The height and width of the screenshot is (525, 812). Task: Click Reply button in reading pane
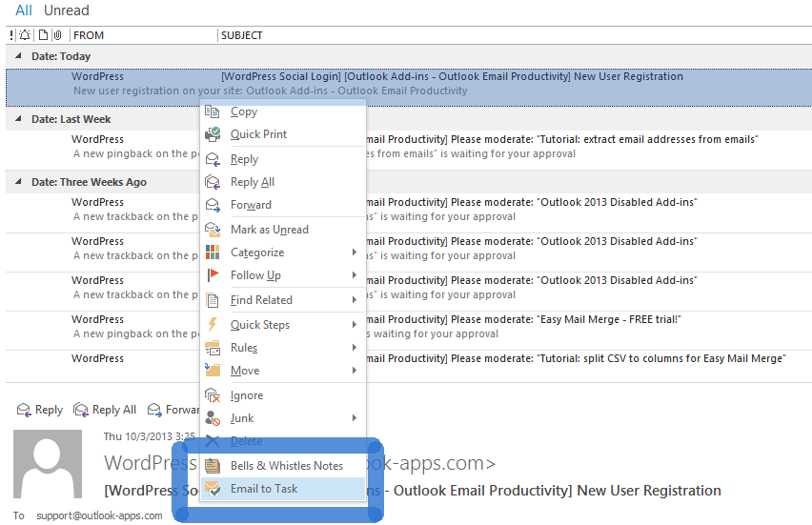[40, 410]
